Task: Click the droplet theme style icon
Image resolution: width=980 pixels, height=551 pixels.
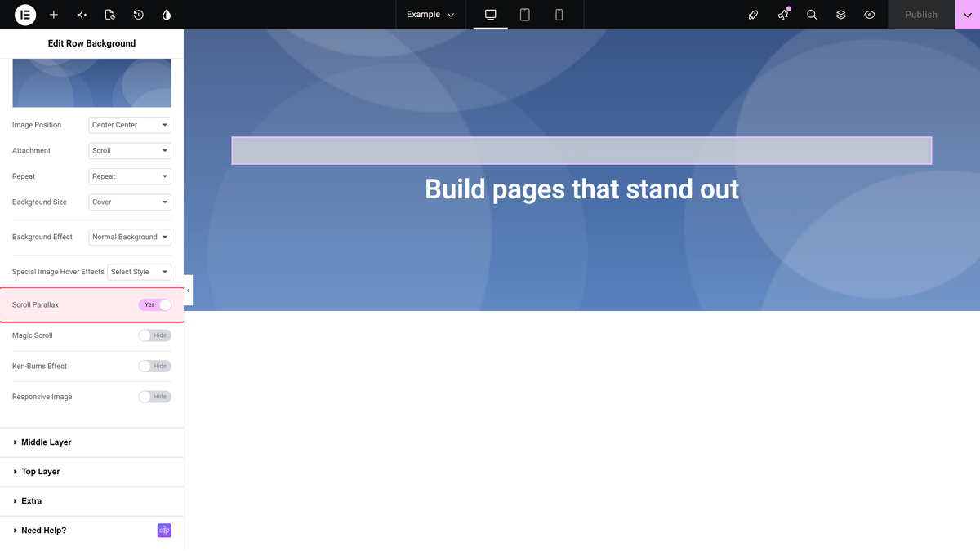Action: click(167, 15)
